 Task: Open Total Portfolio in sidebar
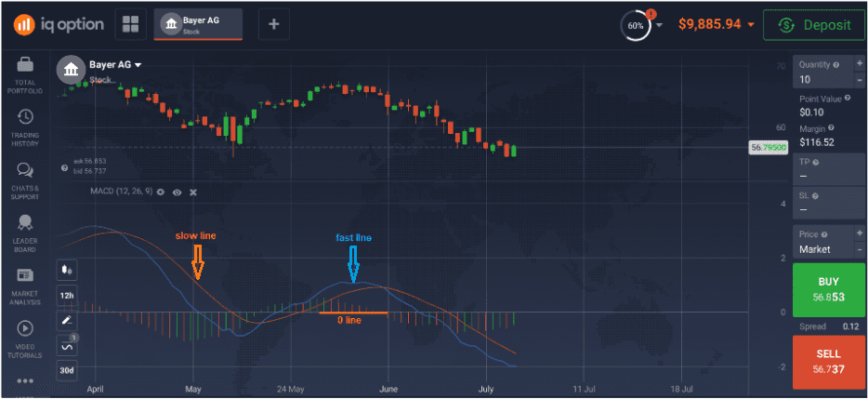coord(25,75)
